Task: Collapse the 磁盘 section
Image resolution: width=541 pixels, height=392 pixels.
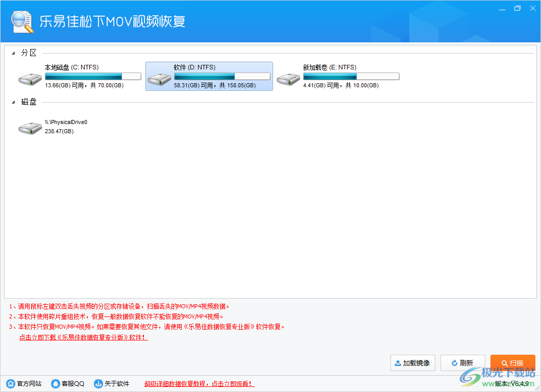Action: tap(14, 102)
